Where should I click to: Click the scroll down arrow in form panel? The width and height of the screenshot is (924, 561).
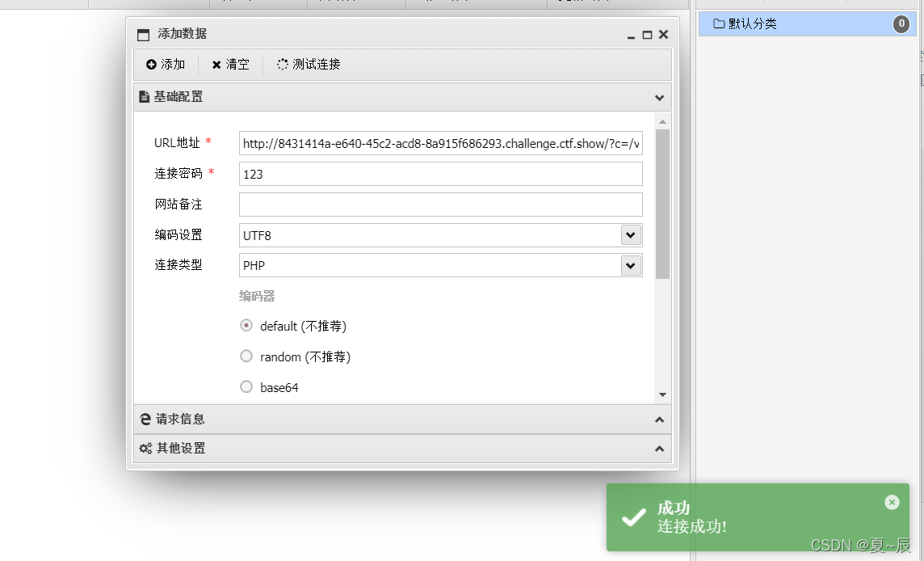click(x=662, y=394)
